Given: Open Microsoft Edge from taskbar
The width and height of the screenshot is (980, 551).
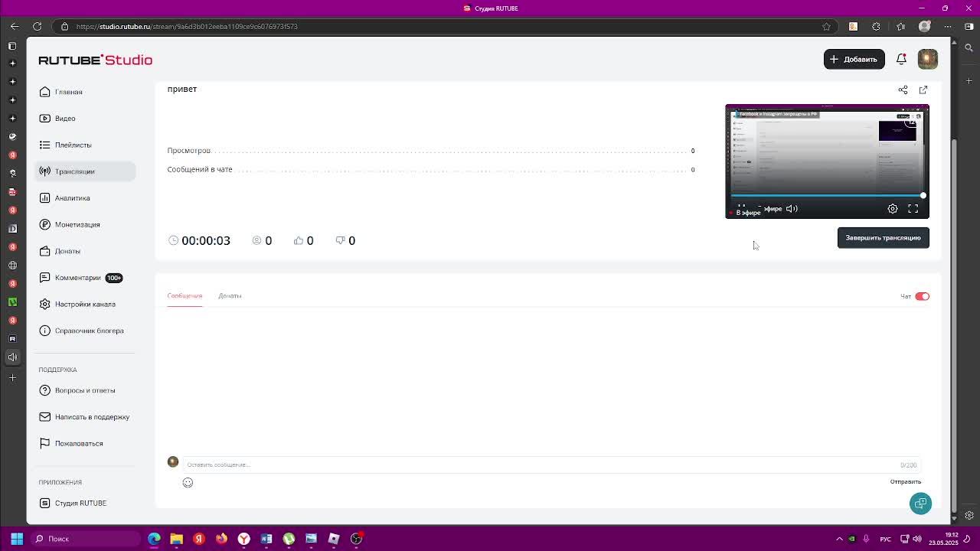Looking at the screenshot, I should point(154,539).
